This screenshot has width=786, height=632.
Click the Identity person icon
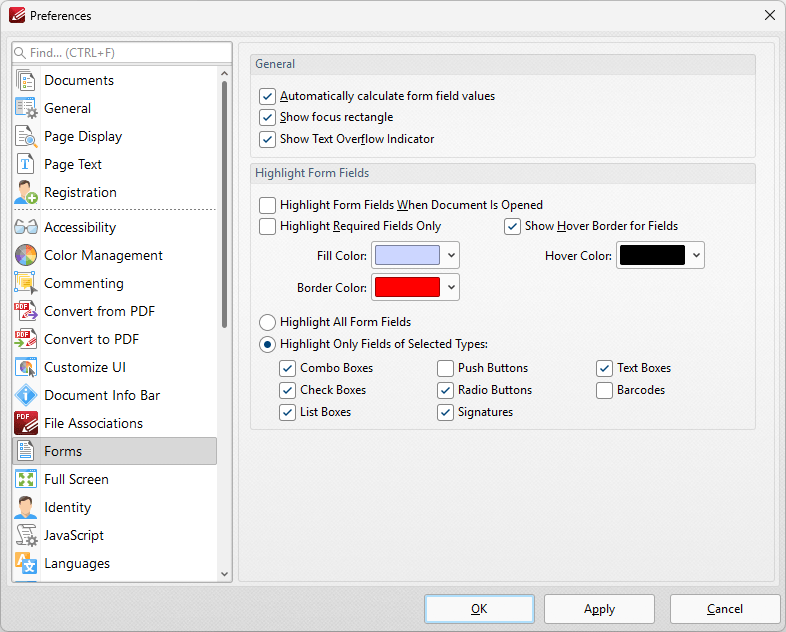tap(26, 507)
